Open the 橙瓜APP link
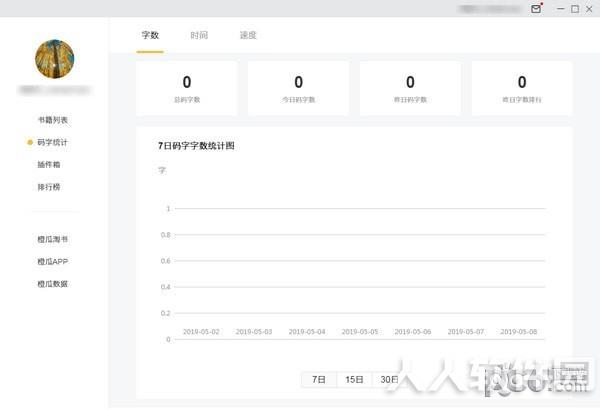The width and height of the screenshot is (600, 409). pyautogui.click(x=52, y=262)
